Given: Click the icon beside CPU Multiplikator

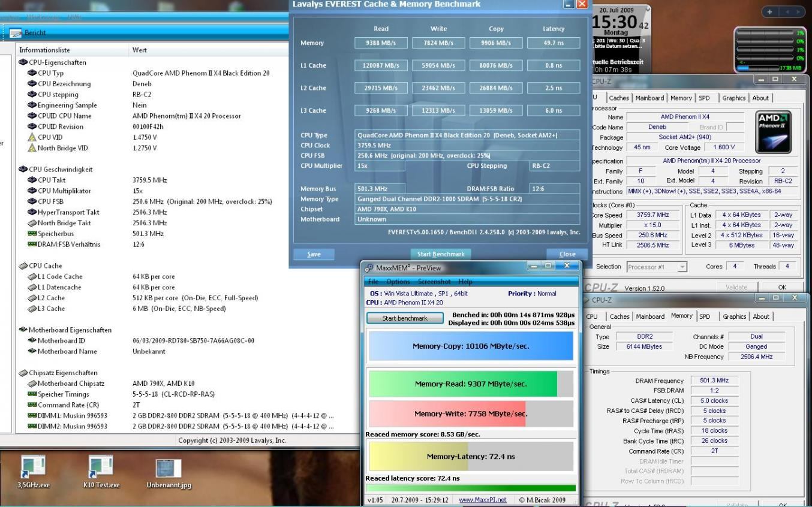Looking at the screenshot, I should point(32,191).
